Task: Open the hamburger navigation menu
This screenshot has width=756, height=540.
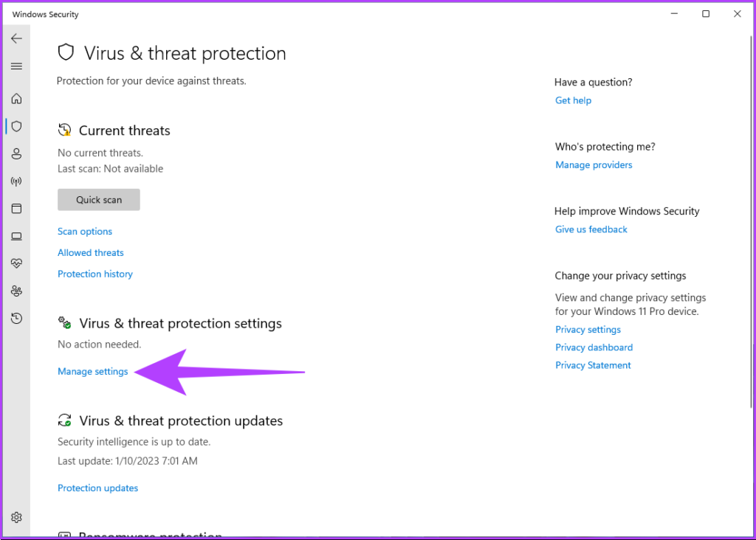Action: click(16, 66)
